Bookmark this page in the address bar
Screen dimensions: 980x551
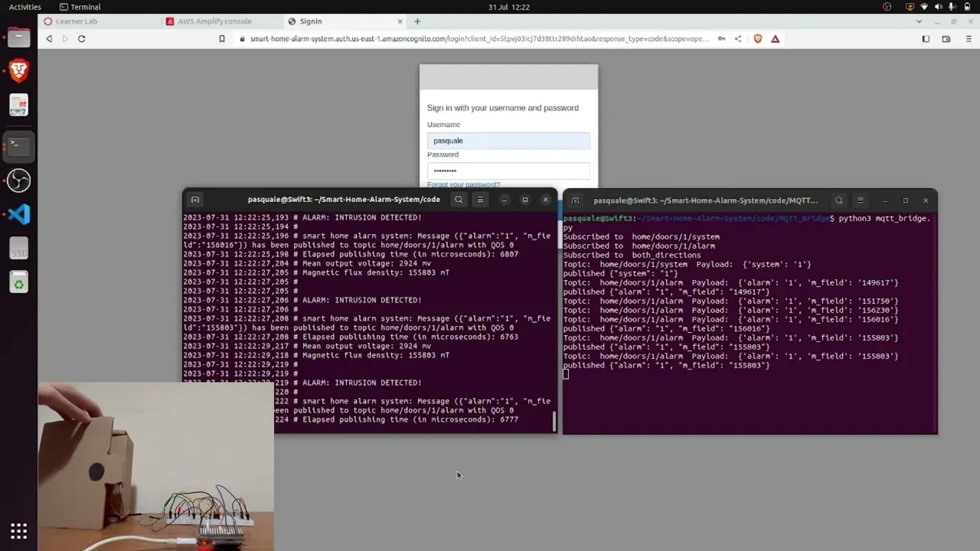222,39
